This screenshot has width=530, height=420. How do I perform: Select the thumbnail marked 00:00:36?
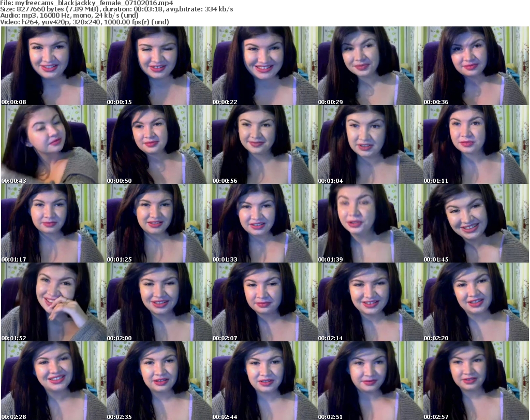point(476,66)
